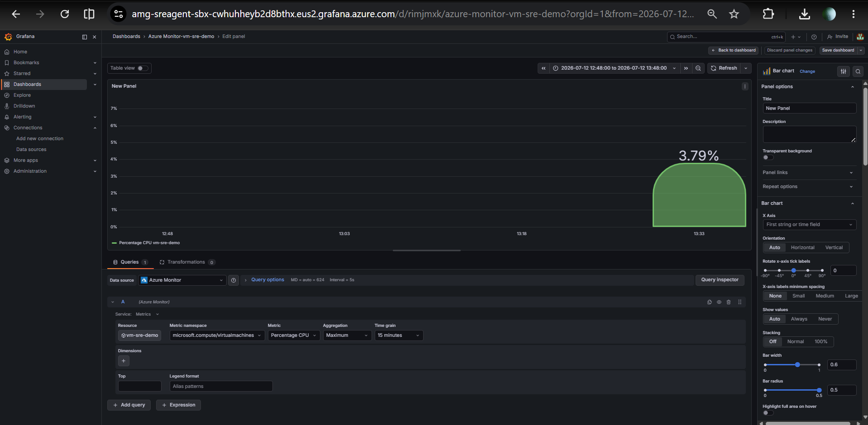Adjust the Bar radius slider handle
The height and width of the screenshot is (425, 868).
click(819, 390)
